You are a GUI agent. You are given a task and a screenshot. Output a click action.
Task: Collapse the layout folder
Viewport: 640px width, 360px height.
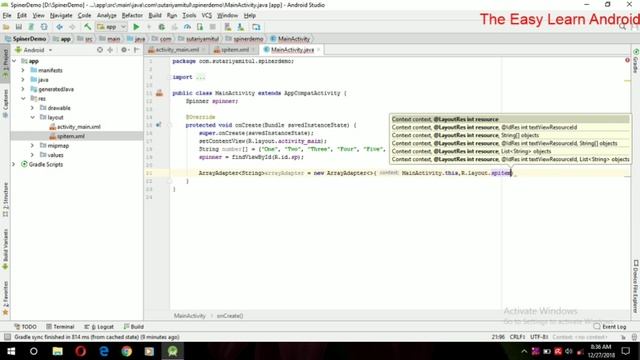tap(32, 117)
